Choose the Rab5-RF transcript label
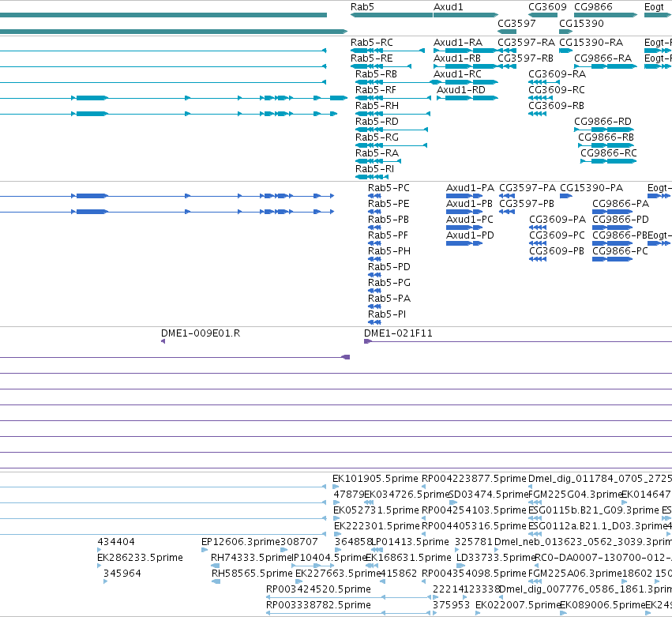672x617 pixels. (x=376, y=90)
